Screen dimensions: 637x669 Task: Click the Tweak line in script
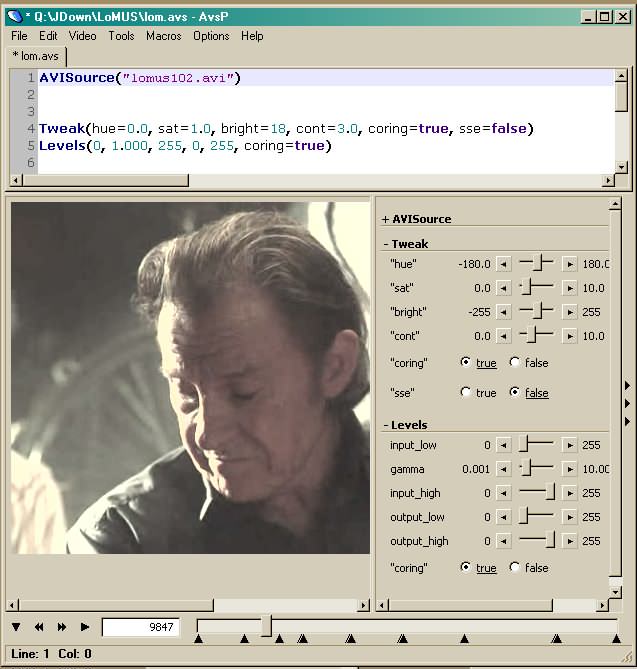286,128
